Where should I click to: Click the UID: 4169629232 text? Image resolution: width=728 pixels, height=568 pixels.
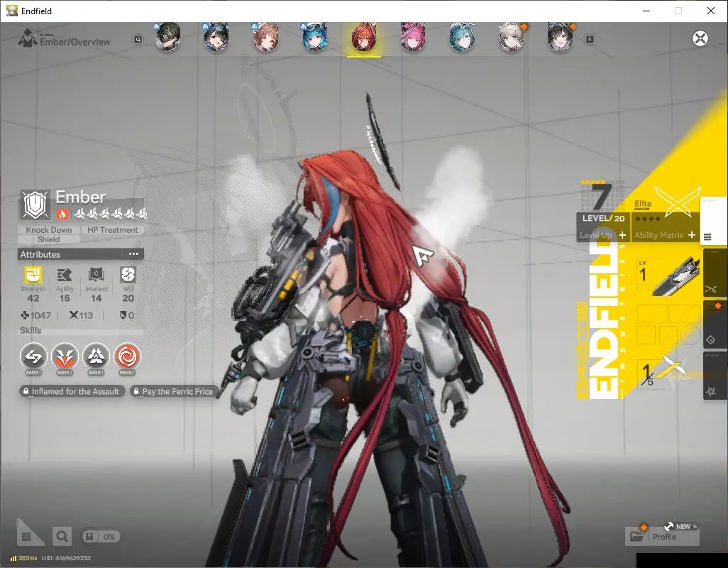66,558
